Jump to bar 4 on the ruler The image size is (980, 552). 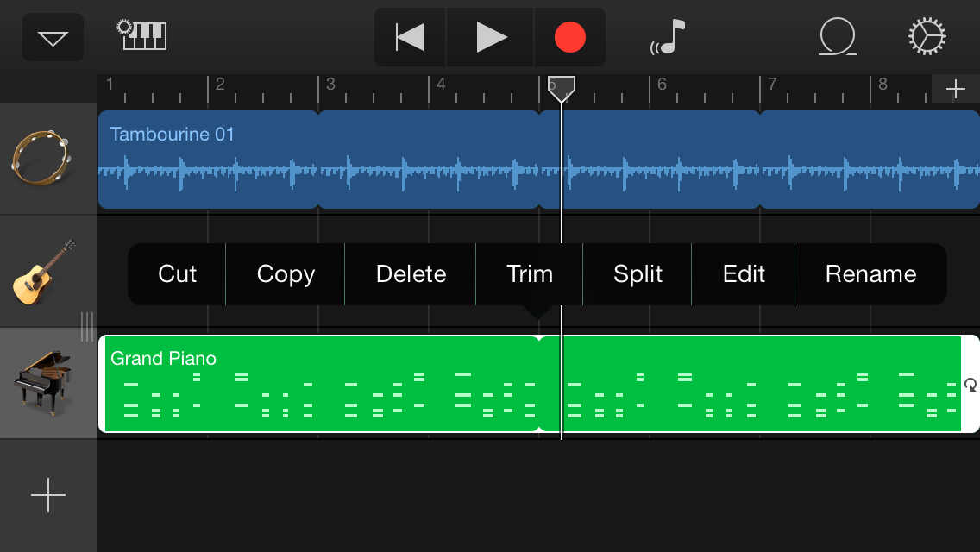coord(441,84)
